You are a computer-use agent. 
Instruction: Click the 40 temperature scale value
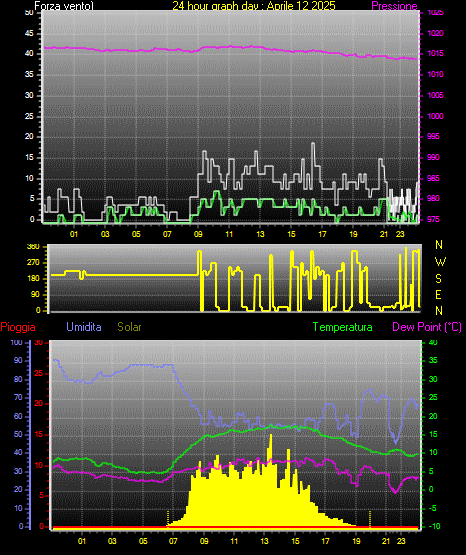point(433,342)
